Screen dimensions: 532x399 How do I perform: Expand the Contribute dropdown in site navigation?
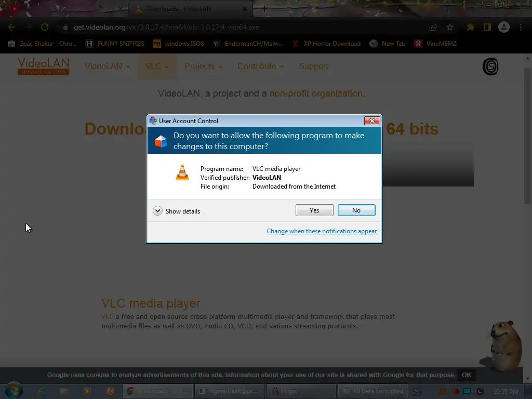pos(260,66)
